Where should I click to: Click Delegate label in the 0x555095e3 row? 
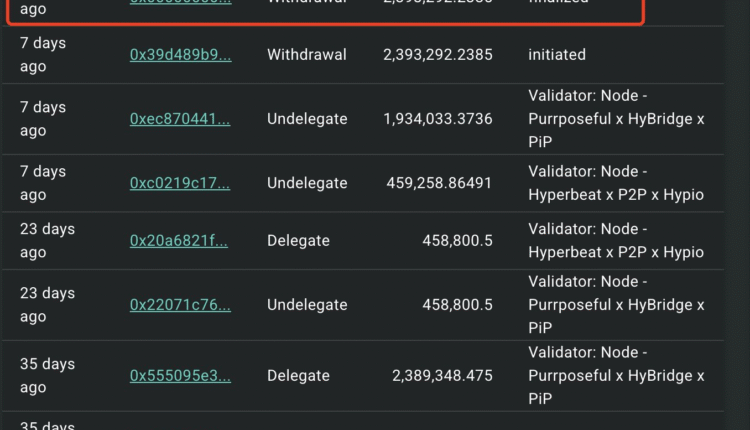tap(298, 376)
